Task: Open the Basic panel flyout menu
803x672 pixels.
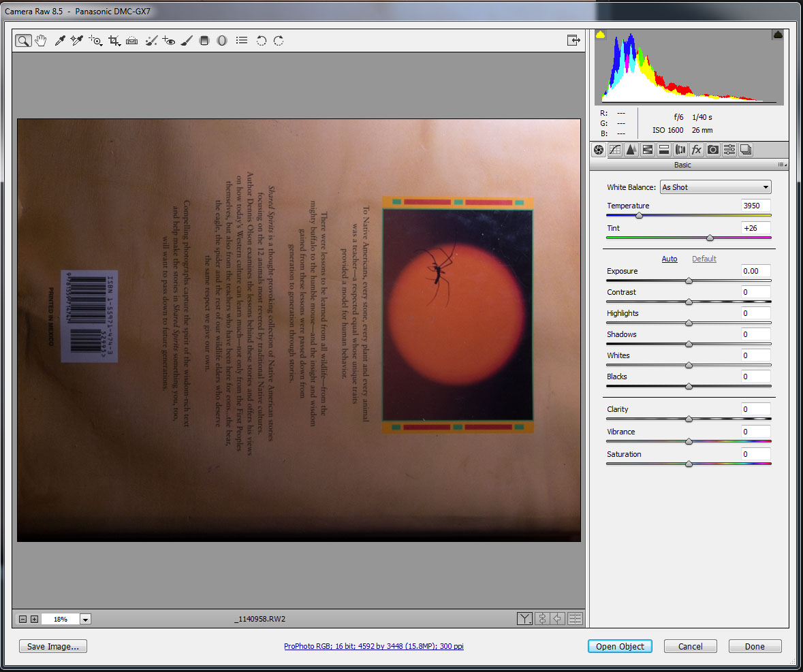Action: pos(782,165)
